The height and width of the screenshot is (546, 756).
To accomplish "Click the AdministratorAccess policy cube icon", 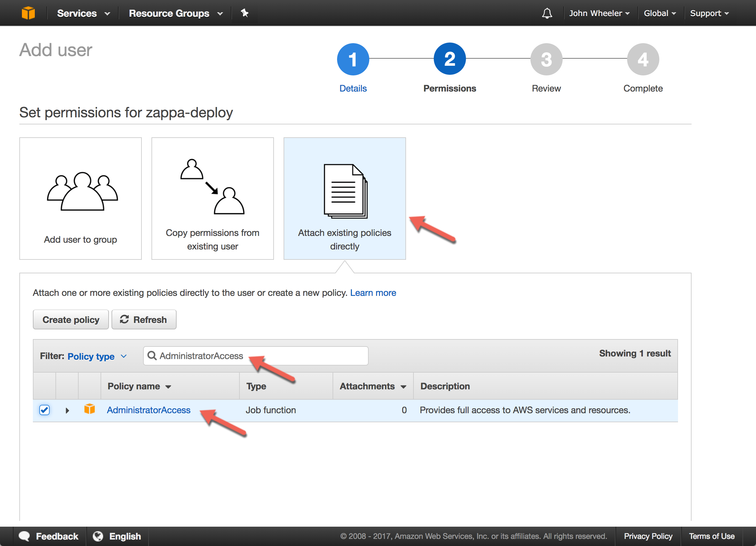I will coord(89,409).
